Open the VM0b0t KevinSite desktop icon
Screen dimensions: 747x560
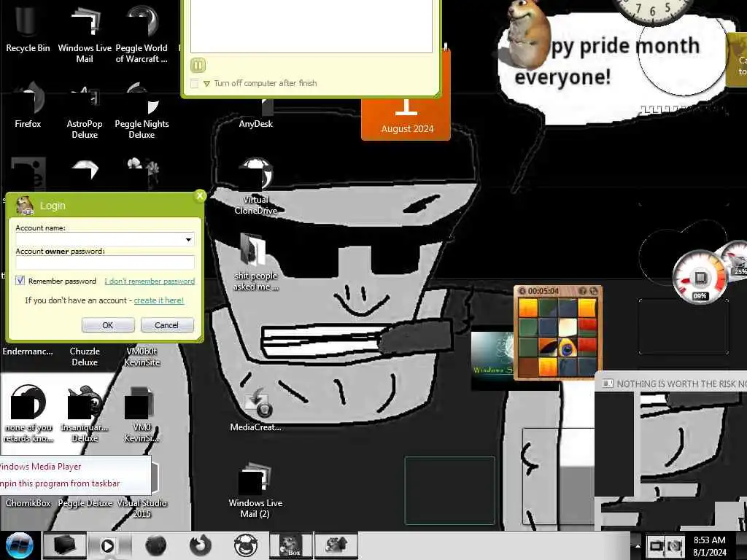coord(142,356)
